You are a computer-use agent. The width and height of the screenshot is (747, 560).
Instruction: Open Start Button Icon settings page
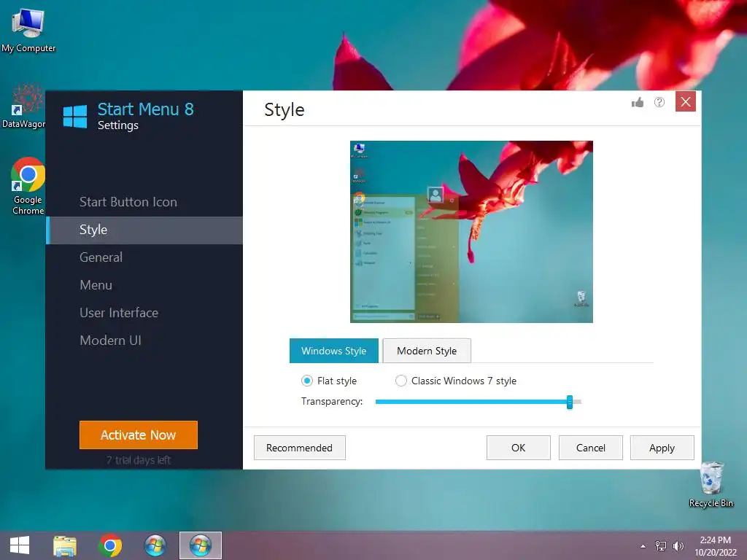[x=144, y=202]
